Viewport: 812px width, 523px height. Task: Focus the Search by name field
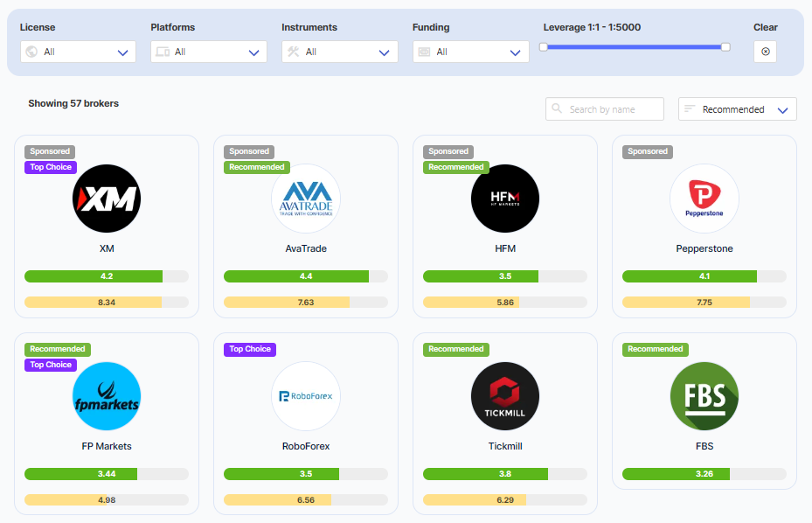coord(605,109)
